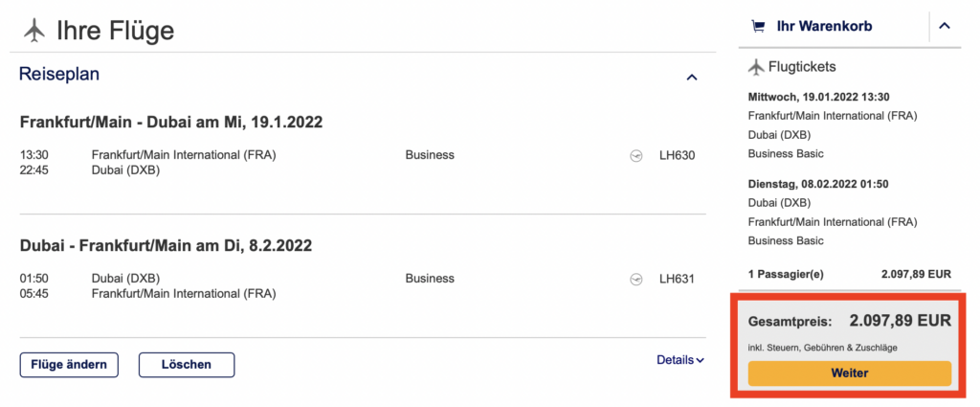This screenshot has height=407, width=980.
Task: Click the Lufthansa logo beside LH630
Action: 636,155
